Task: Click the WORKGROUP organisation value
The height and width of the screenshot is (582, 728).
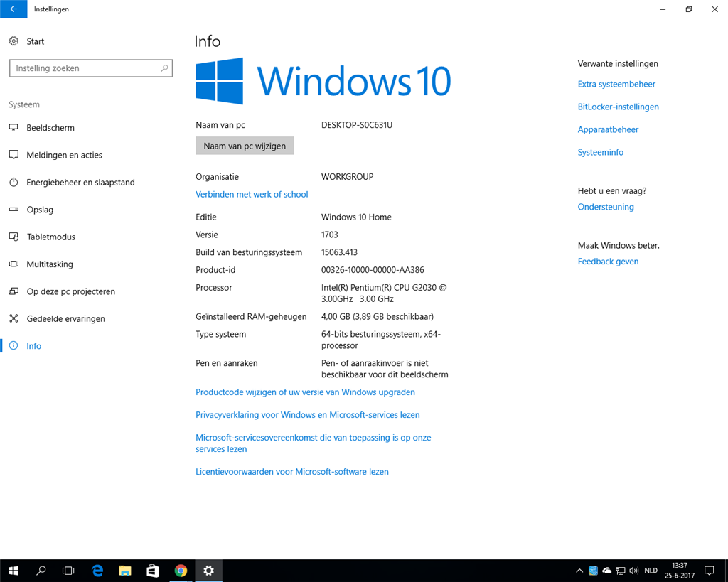Action: pos(347,177)
